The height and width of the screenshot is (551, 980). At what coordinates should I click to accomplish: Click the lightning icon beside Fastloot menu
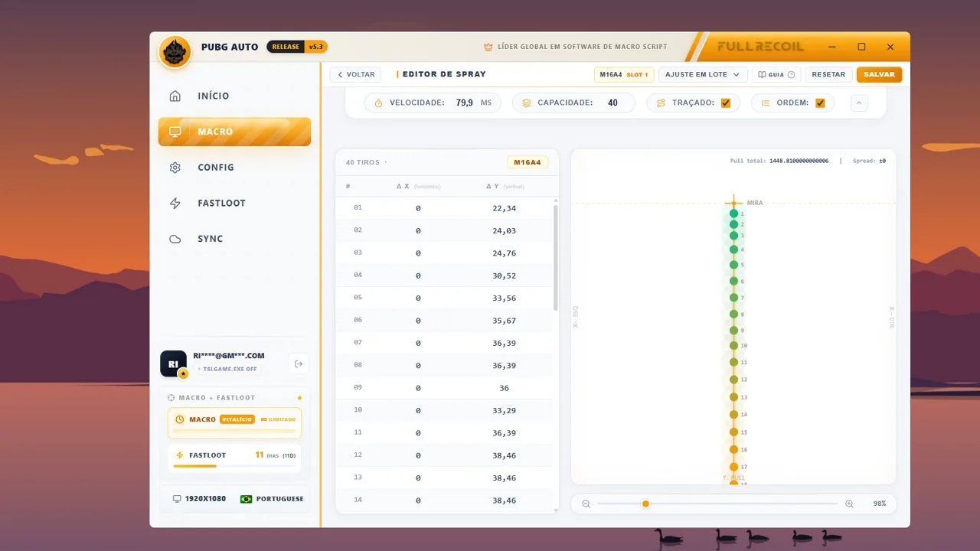click(x=175, y=203)
